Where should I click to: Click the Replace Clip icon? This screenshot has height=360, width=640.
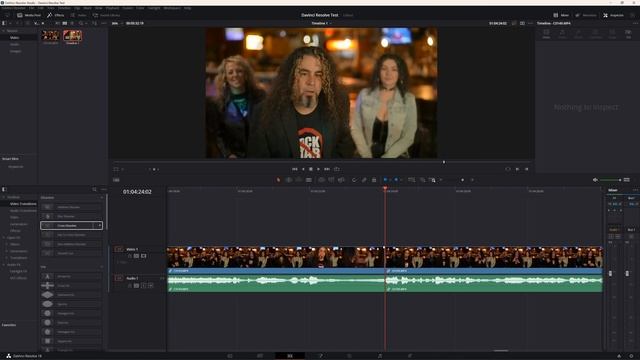[341, 180]
